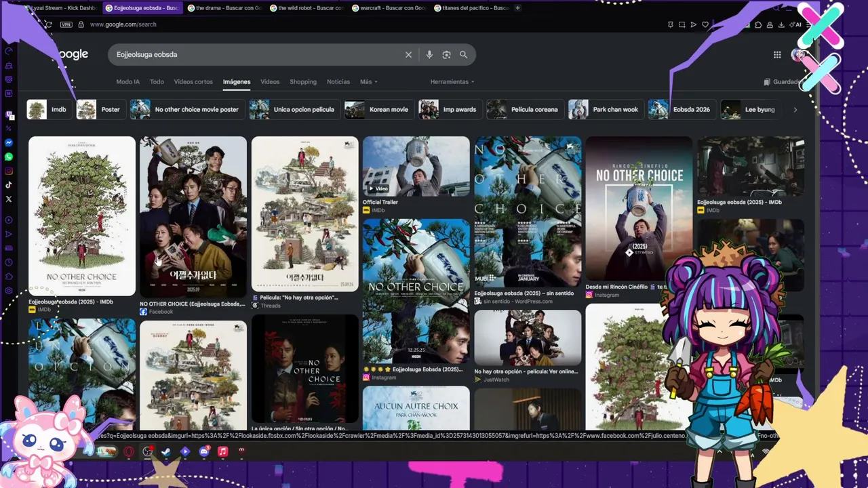Expand the Más dropdown

point(369,82)
